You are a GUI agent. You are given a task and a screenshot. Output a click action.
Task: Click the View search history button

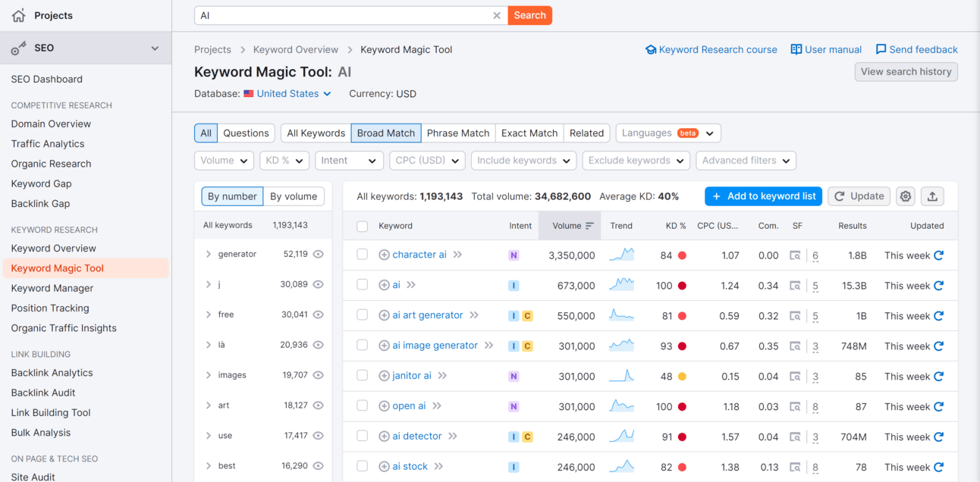906,72
